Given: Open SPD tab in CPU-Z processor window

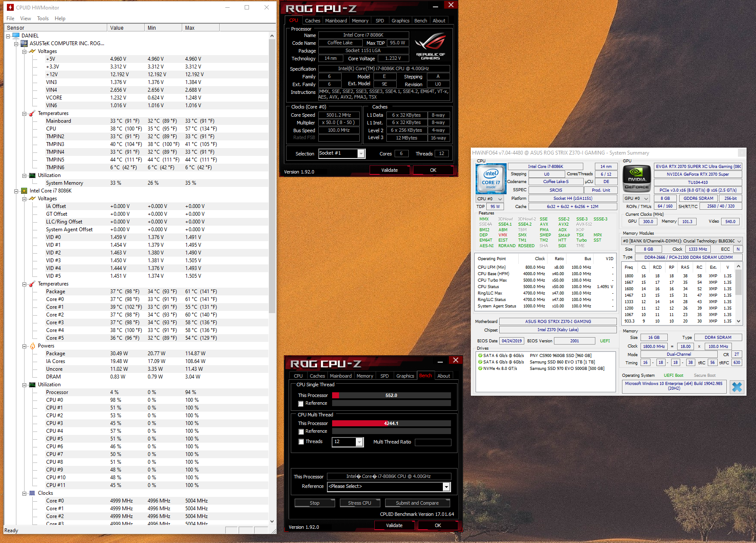Looking at the screenshot, I should (380, 21).
